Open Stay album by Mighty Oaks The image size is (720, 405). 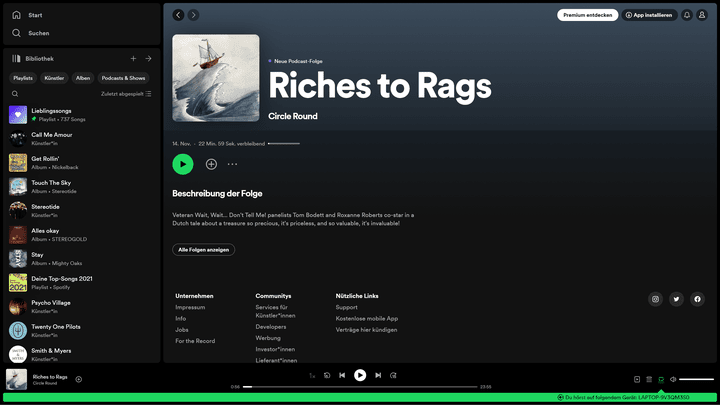tap(81, 259)
